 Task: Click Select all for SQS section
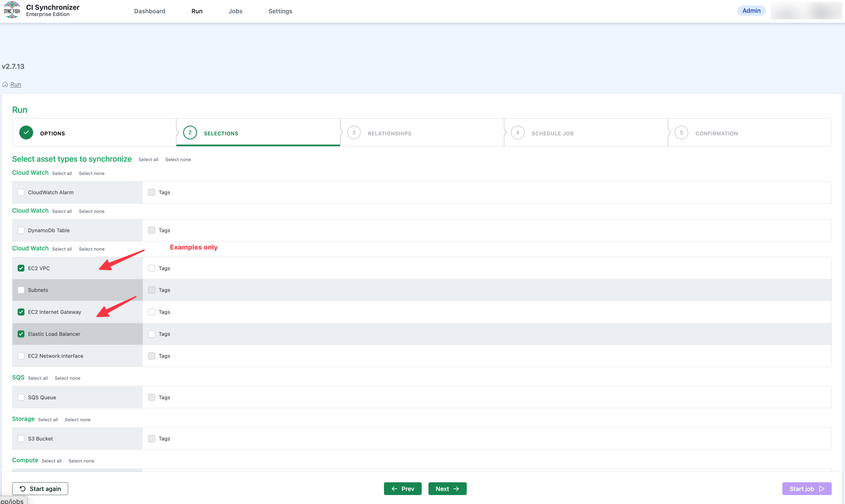tap(38, 378)
